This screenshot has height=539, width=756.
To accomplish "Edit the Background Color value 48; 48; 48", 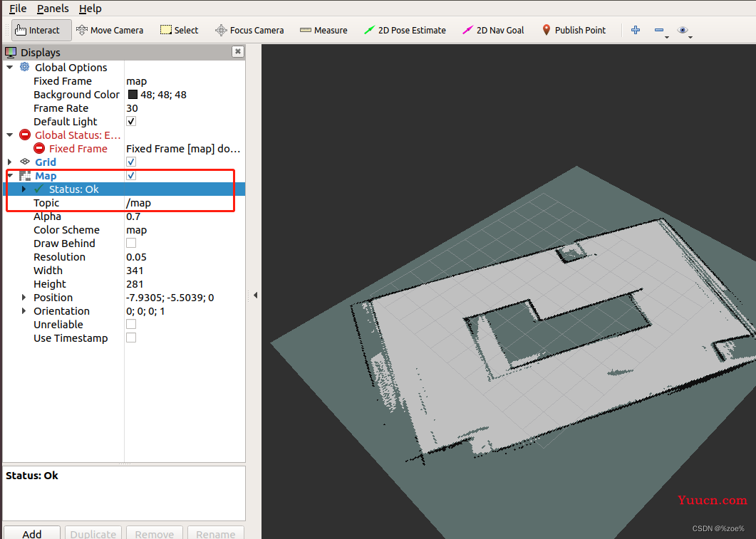I will (163, 95).
